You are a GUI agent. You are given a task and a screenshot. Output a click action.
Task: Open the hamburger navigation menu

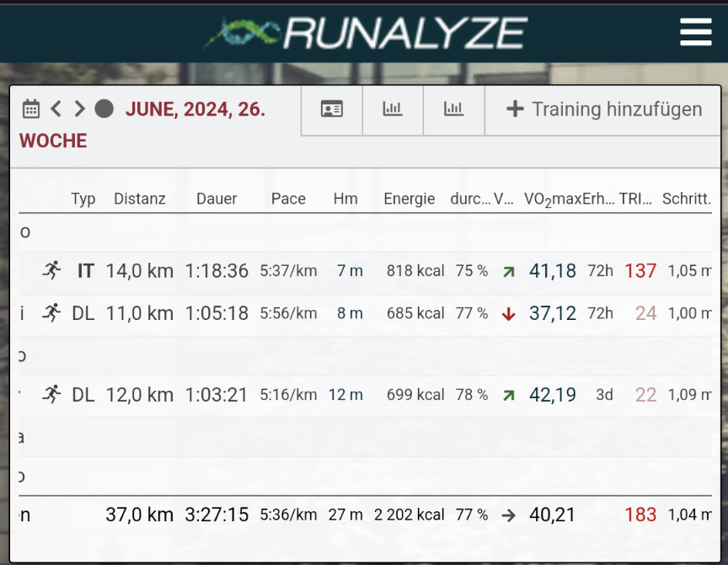point(695,32)
